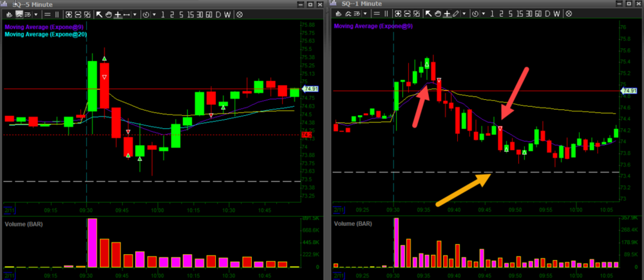644x280 pixels.
Task: Click the horizontal lines icon in 5 Minute toolbar
Action: [48, 14]
